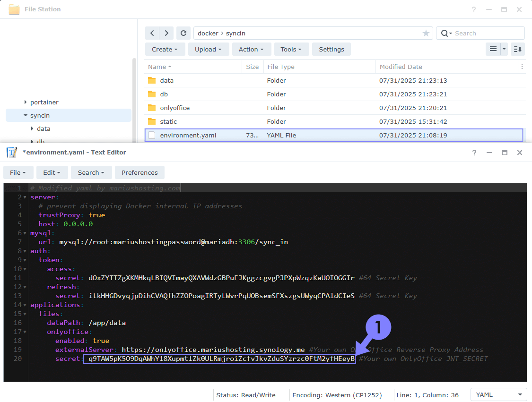Expand the data subfolder in tree

click(32, 128)
